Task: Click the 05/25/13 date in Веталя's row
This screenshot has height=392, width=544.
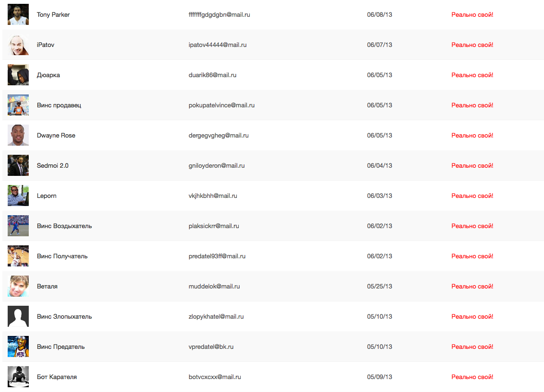Action: (x=380, y=286)
